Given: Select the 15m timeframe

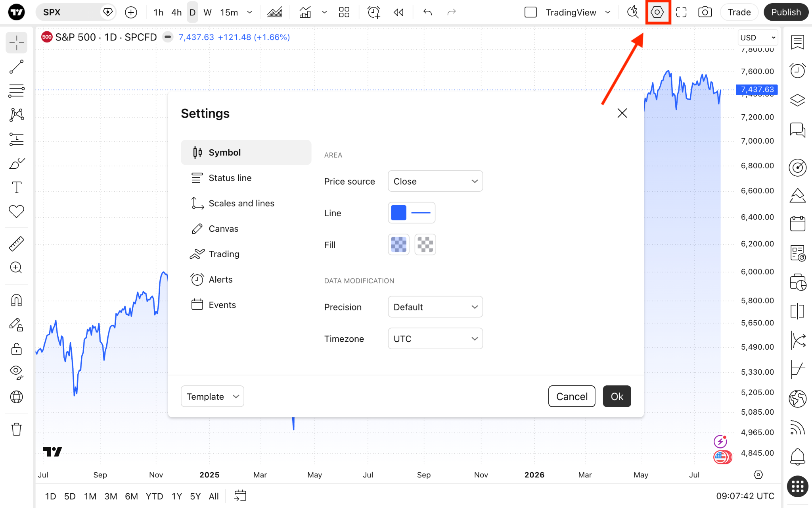Looking at the screenshot, I should click(x=229, y=12).
